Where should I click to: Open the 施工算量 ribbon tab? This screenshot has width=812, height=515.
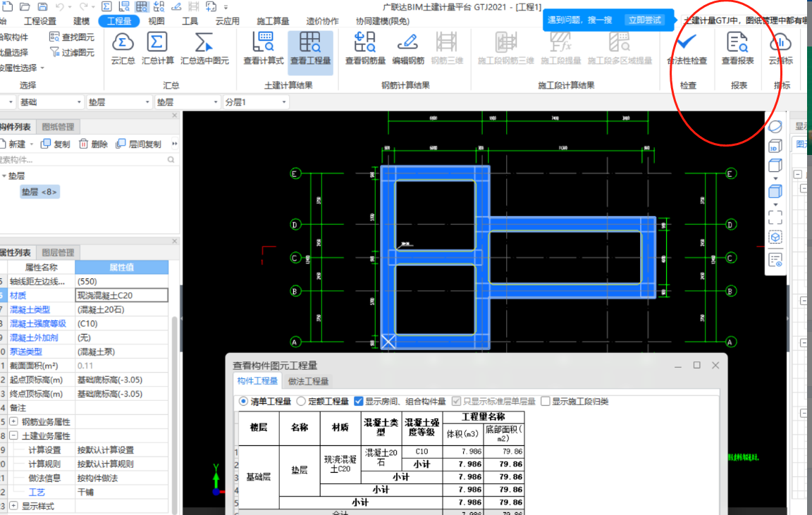pyautogui.click(x=273, y=21)
